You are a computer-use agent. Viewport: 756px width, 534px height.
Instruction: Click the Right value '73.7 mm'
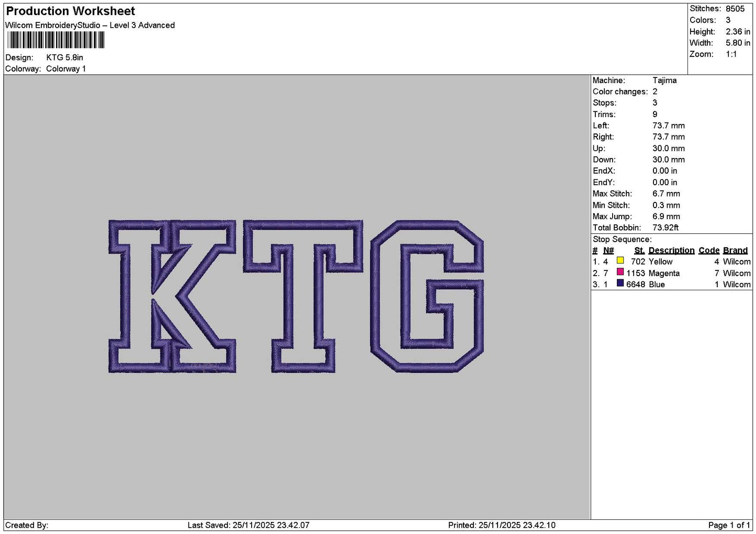669,137
